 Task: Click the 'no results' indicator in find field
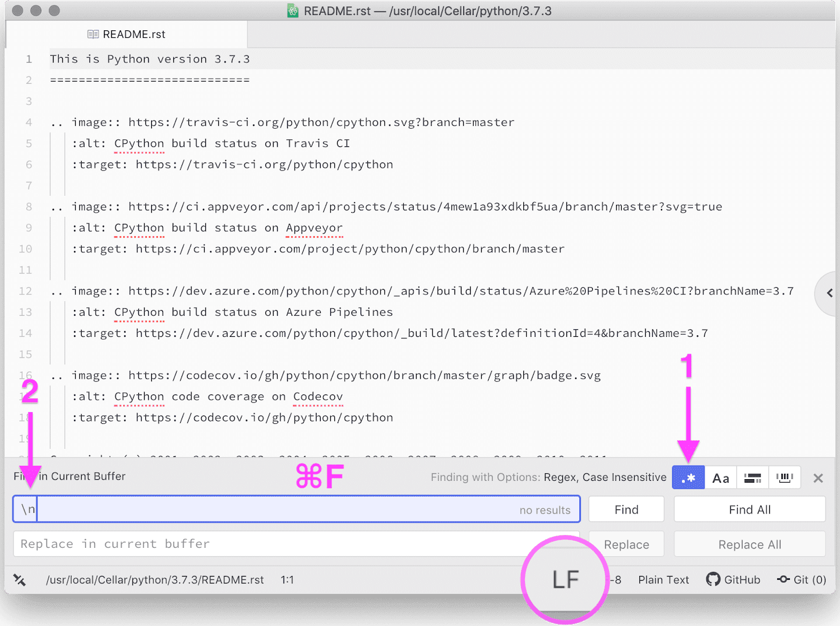coord(545,511)
